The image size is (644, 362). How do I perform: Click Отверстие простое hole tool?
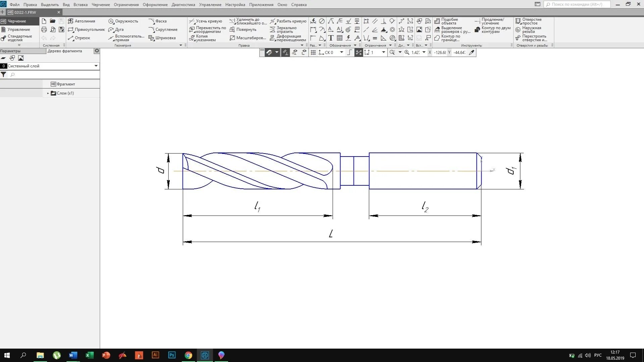pyautogui.click(x=529, y=21)
